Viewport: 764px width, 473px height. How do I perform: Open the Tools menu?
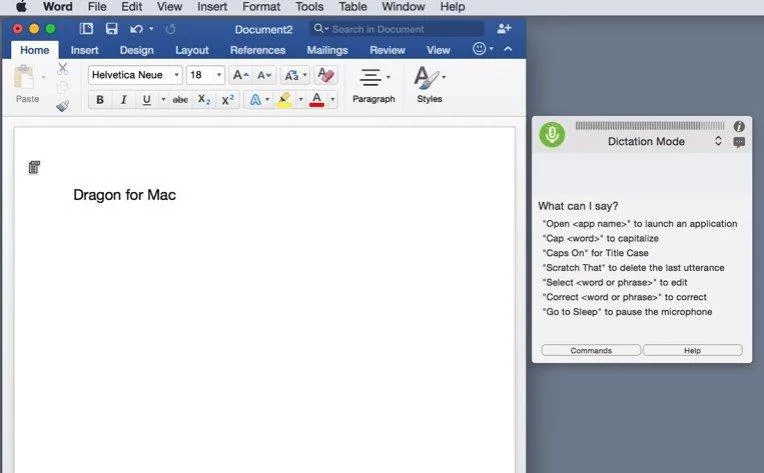click(x=309, y=7)
